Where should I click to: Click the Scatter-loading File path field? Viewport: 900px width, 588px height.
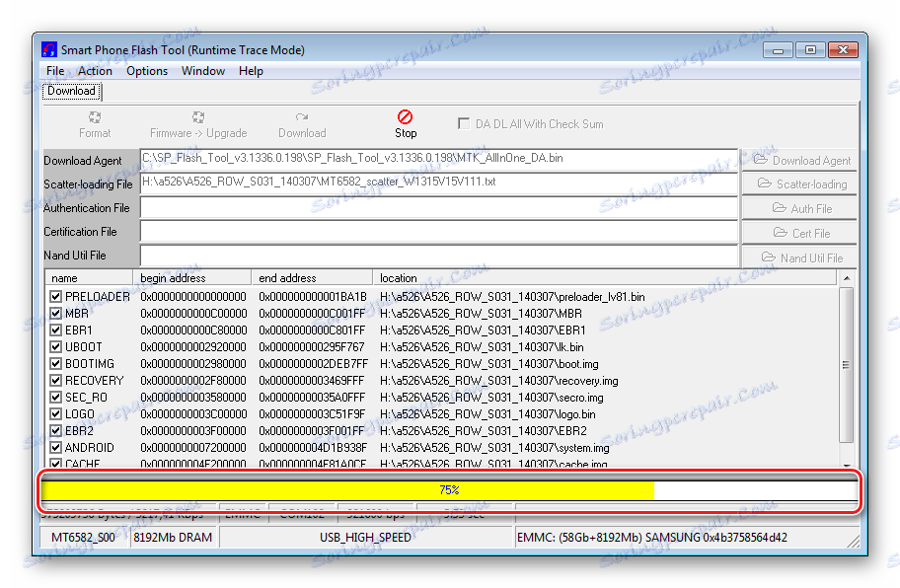tap(438, 183)
